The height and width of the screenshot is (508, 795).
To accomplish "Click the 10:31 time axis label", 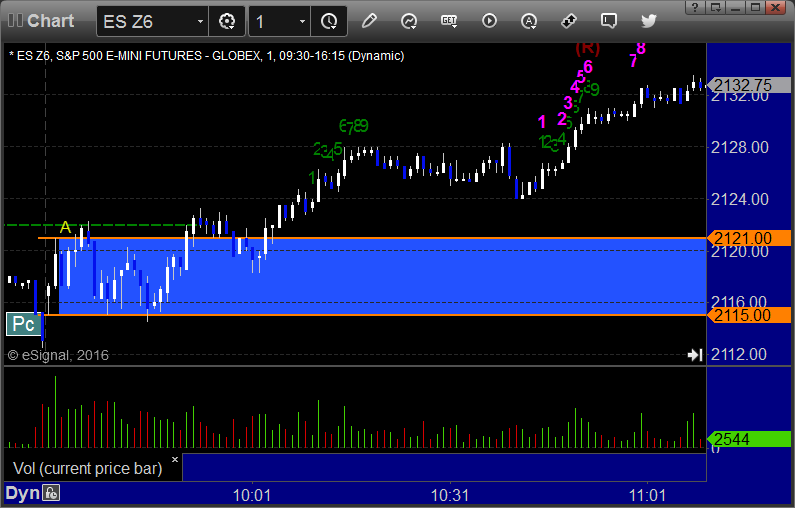I will (x=450, y=495).
